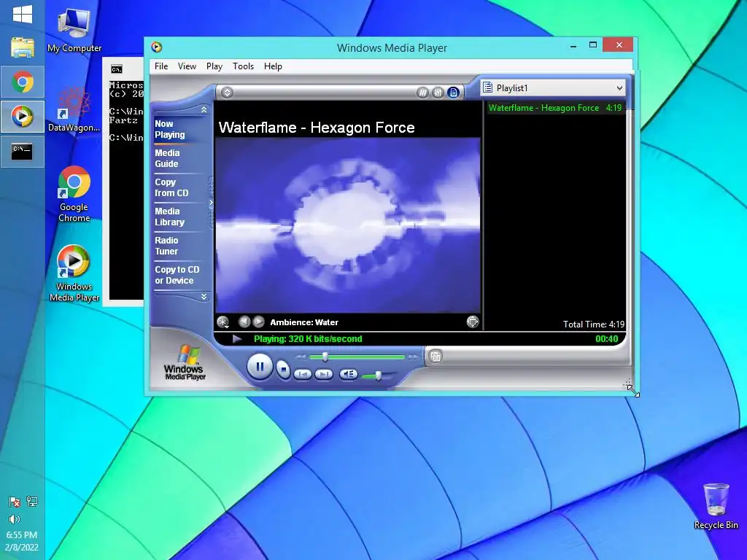
Task: Click the visualization video area
Action: tap(347, 225)
